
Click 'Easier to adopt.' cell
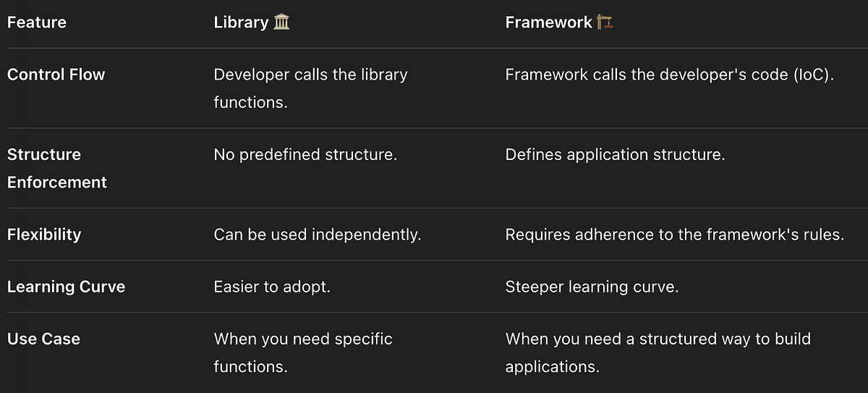point(272,287)
